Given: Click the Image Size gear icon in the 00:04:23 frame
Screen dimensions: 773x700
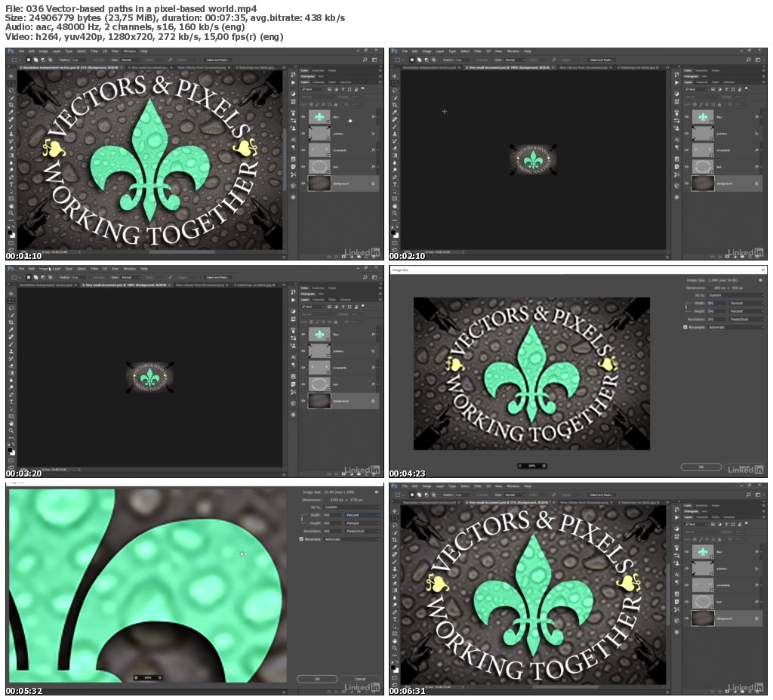Looking at the screenshot, I should click(760, 280).
